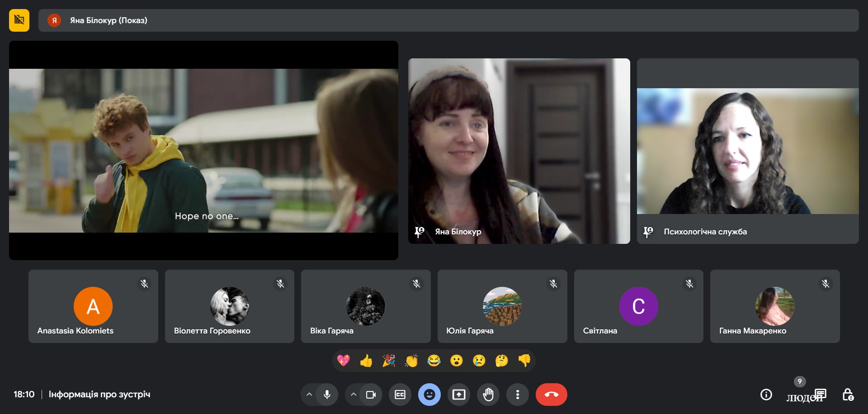Send the sparkling heart emoji reaction
This screenshot has height=414, width=868.
pyautogui.click(x=344, y=361)
